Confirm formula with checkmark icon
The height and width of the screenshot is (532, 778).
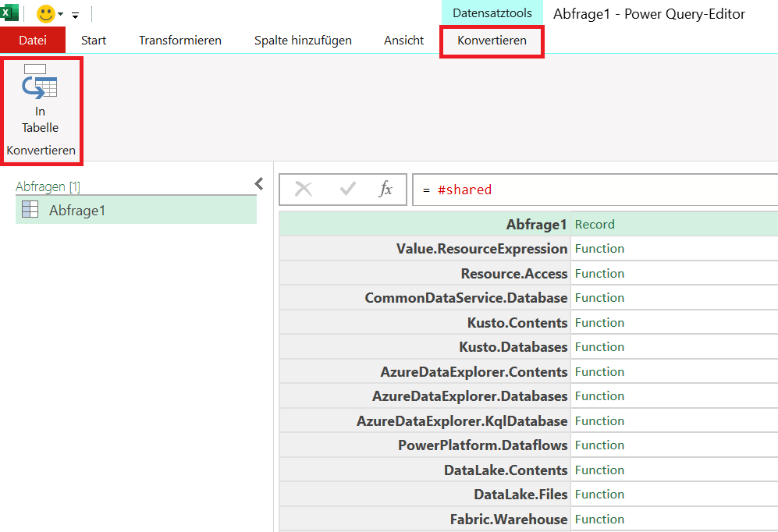[348, 189]
